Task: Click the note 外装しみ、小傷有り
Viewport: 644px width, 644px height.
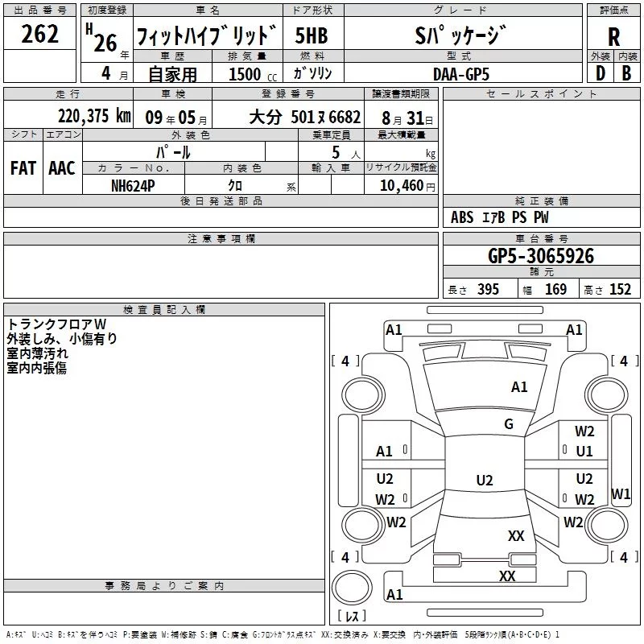Action: [x=62, y=339]
